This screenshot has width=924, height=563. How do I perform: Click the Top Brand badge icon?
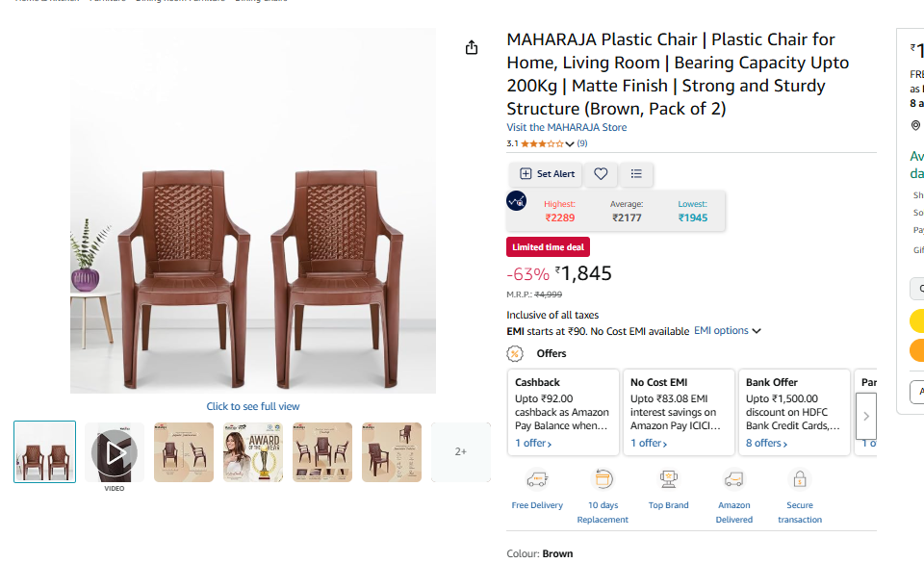(x=668, y=479)
